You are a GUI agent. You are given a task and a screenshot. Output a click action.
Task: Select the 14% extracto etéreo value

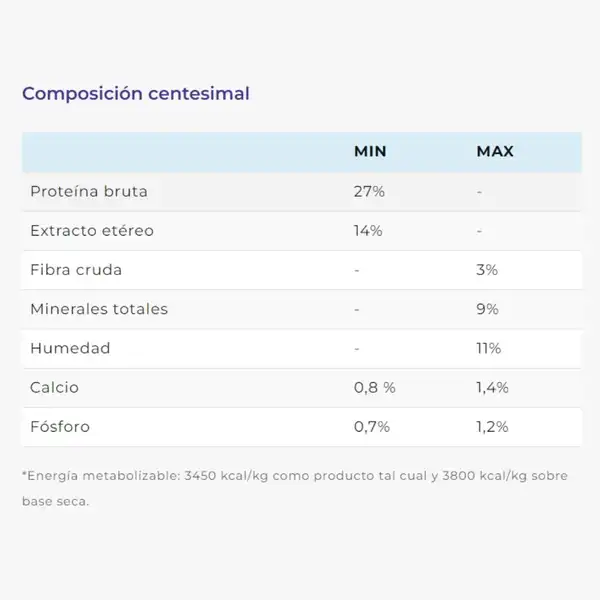pyautogui.click(x=368, y=231)
